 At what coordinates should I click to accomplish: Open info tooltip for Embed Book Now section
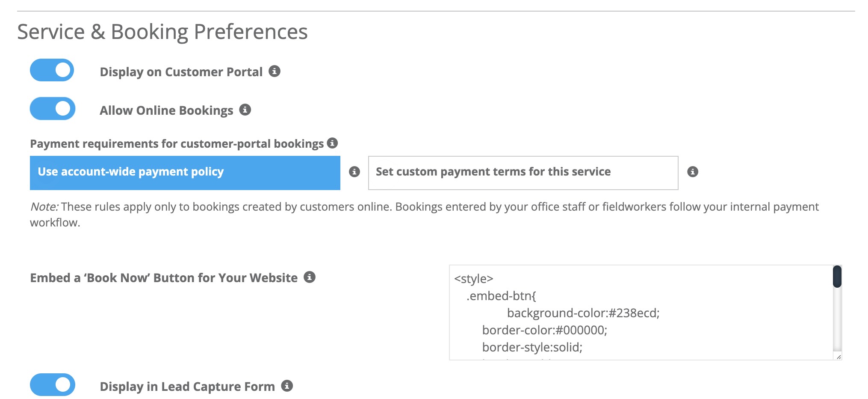point(310,277)
